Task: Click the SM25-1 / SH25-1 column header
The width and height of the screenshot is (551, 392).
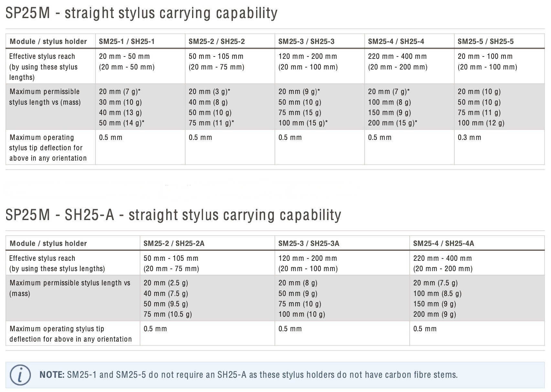Action: pos(126,41)
